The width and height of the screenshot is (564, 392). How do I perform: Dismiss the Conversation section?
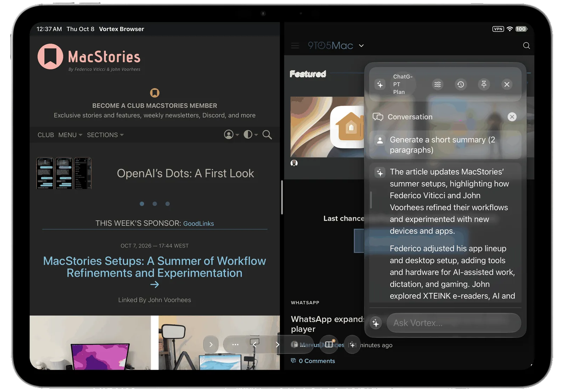(x=512, y=117)
